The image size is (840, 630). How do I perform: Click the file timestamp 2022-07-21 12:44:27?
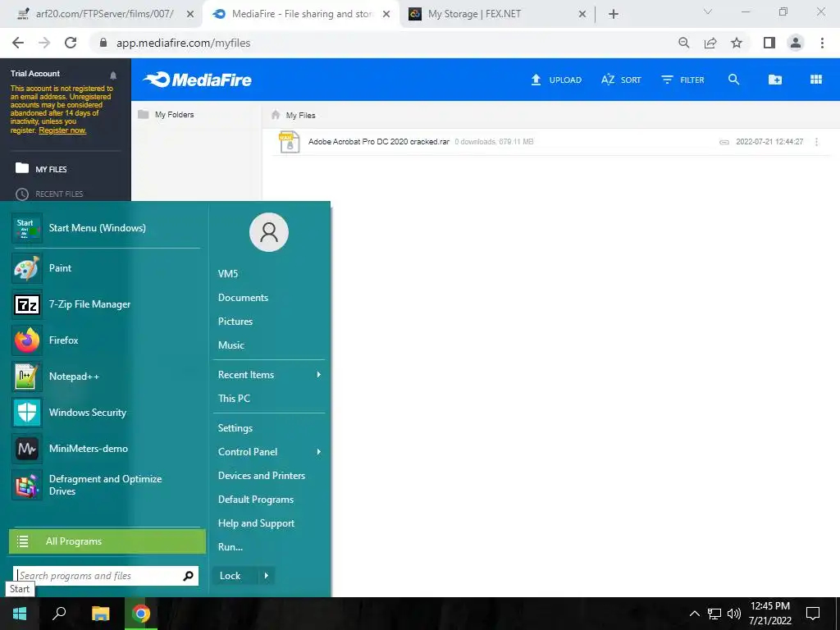[769, 142]
